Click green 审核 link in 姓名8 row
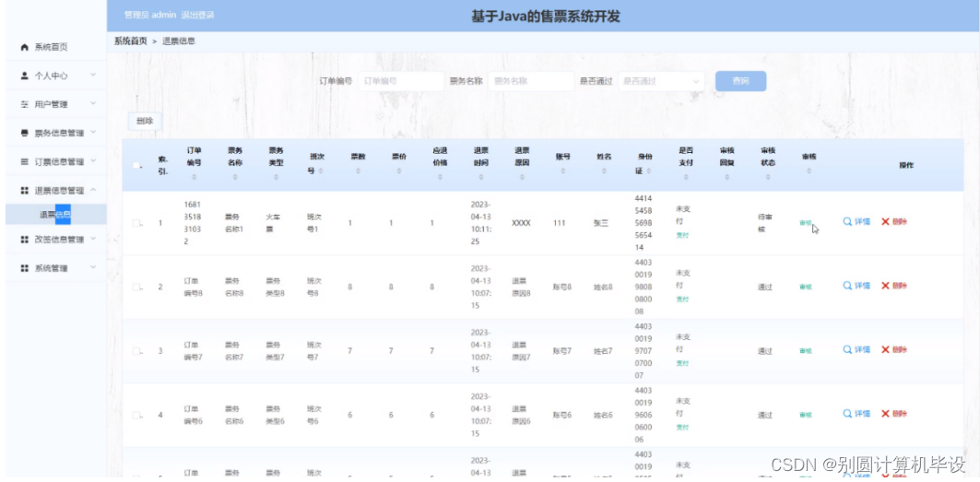 (x=806, y=287)
